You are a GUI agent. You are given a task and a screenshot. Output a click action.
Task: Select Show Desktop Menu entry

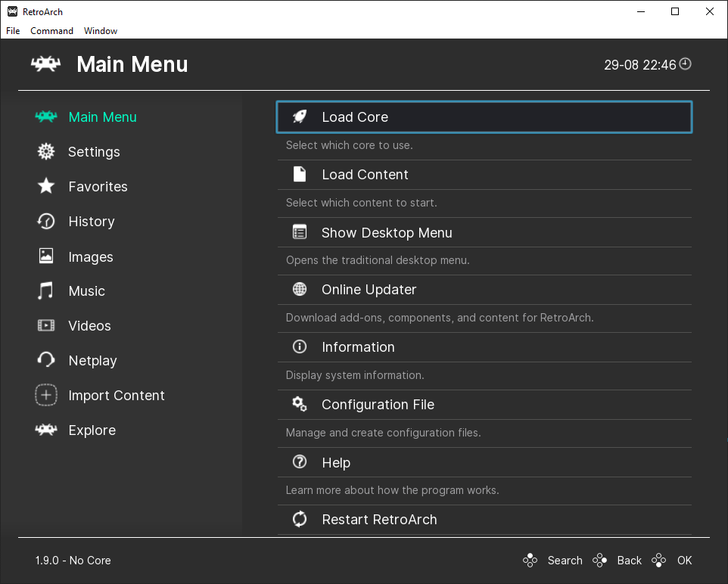coord(387,233)
